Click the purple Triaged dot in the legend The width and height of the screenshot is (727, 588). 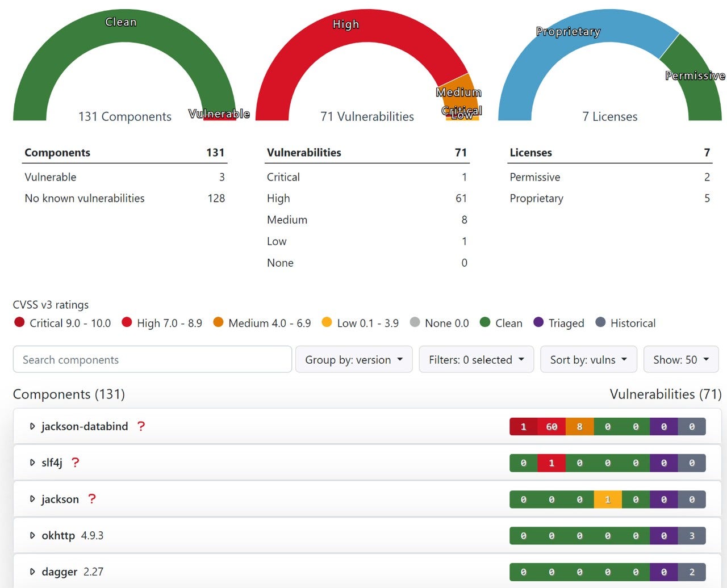pyautogui.click(x=538, y=322)
